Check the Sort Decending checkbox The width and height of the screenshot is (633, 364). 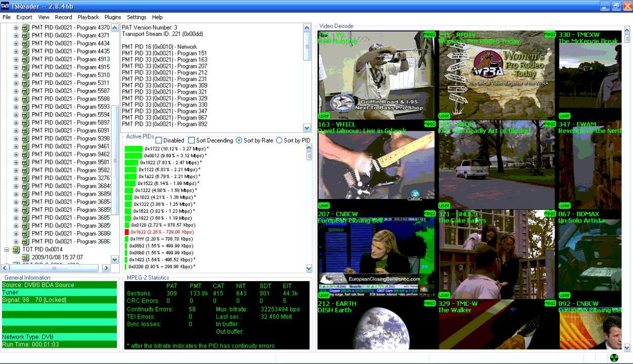pos(191,140)
